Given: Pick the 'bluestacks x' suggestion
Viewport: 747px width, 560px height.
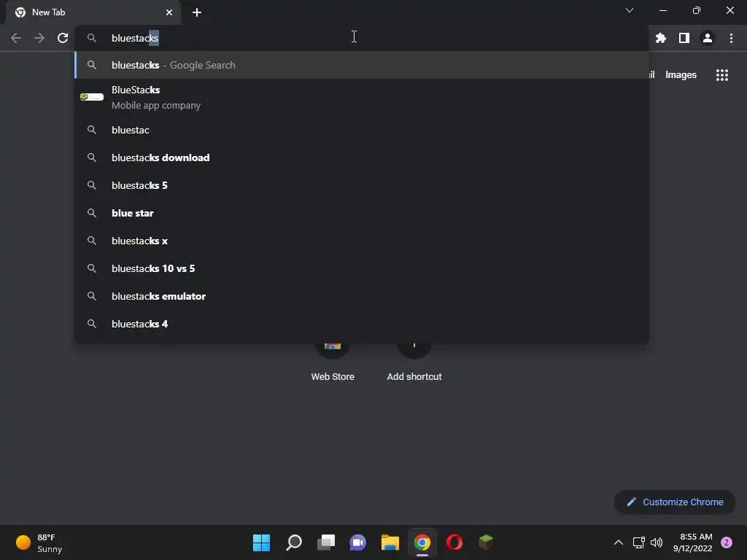Looking at the screenshot, I should coord(362,241).
